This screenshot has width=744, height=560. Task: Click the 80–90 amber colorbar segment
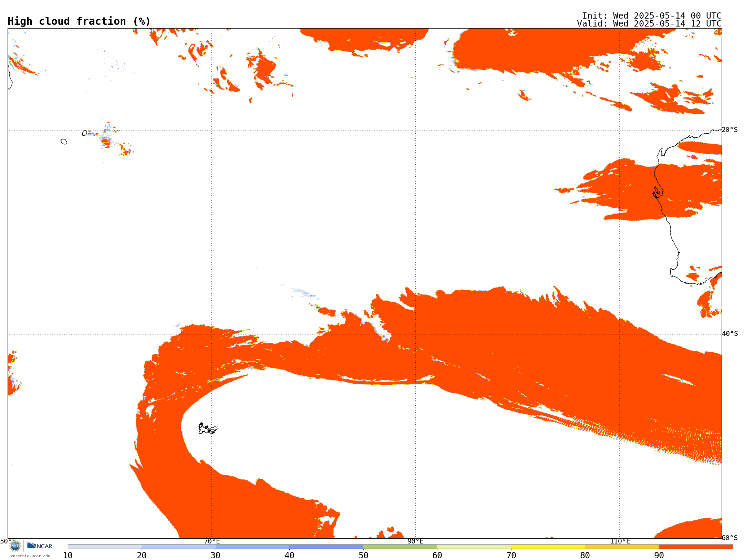click(x=622, y=547)
